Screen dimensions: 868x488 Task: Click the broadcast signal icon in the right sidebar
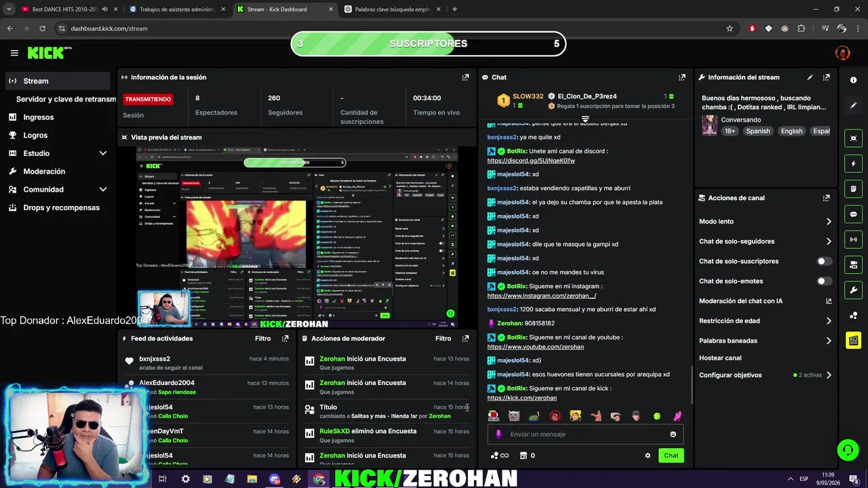tap(853, 239)
